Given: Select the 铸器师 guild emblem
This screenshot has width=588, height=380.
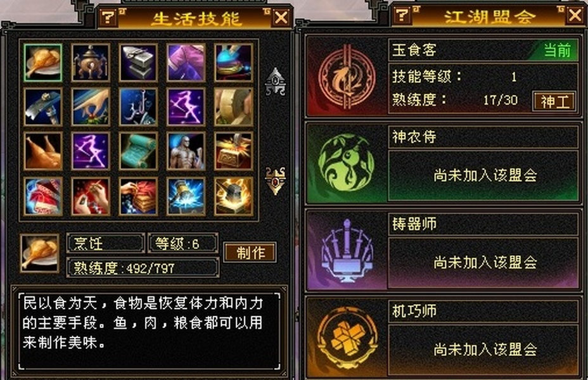Looking at the screenshot, I should pyautogui.click(x=347, y=250).
